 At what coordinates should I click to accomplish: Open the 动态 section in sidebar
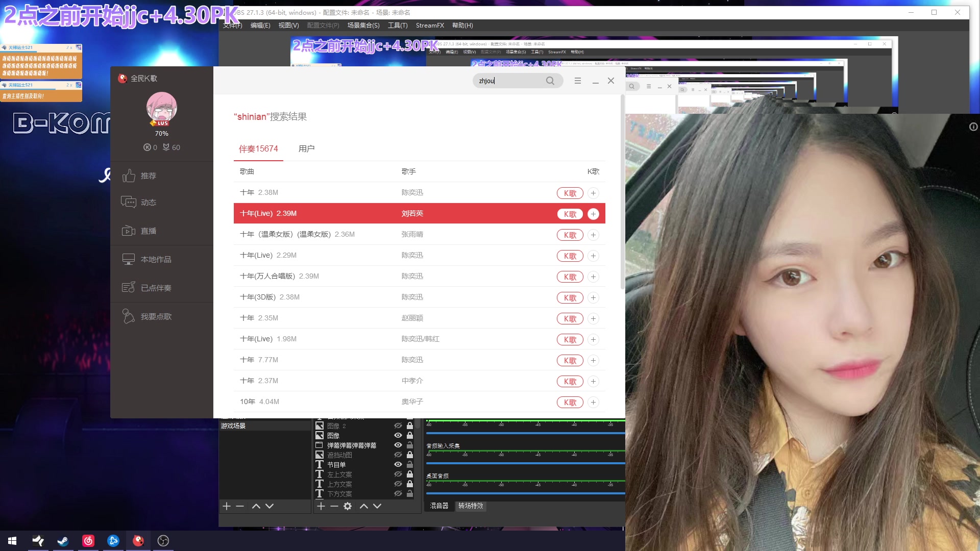[148, 202]
